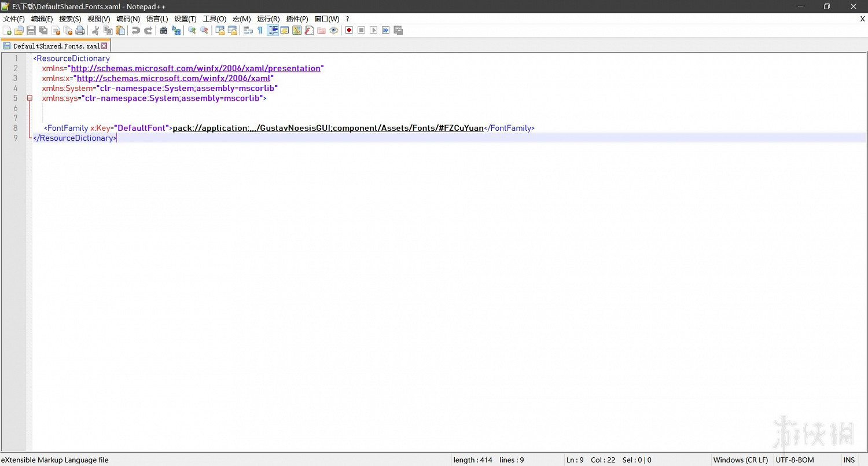Start macro recording with red dot icon

[x=349, y=30]
